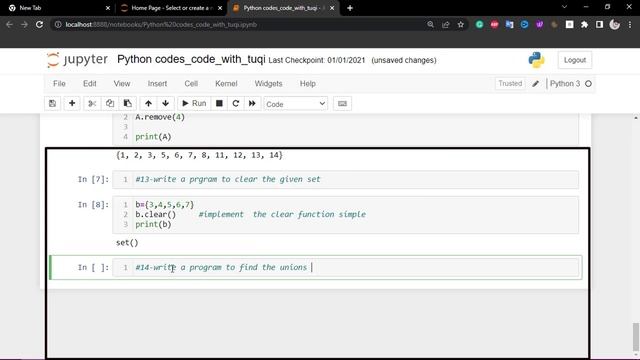Click the pencil edit mode icon
640x360 pixels.
tap(536, 84)
